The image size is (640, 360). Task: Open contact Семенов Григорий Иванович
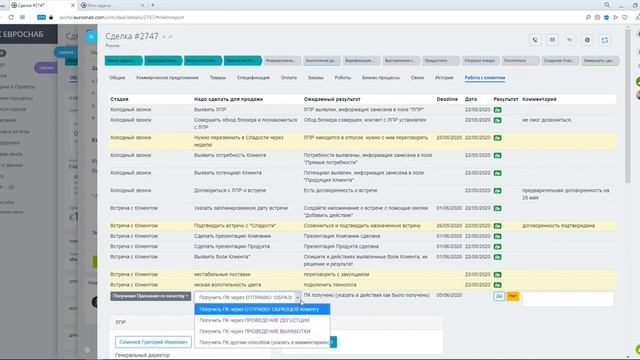click(153, 342)
